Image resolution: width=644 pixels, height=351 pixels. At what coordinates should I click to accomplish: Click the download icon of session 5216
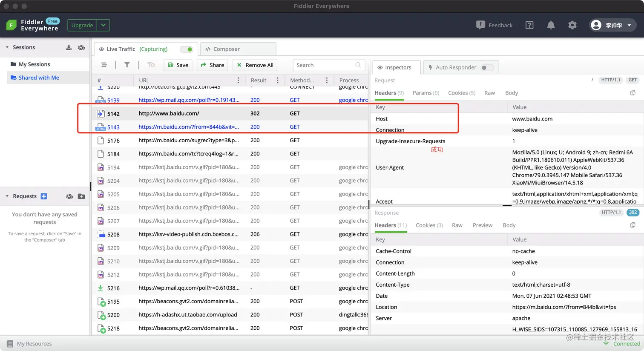[x=101, y=288]
